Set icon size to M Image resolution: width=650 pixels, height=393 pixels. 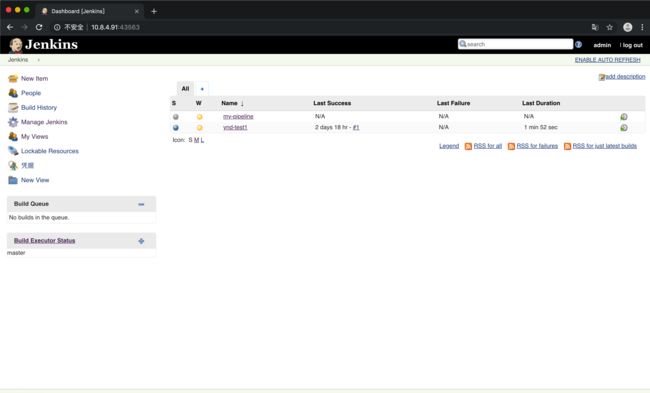click(x=196, y=140)
